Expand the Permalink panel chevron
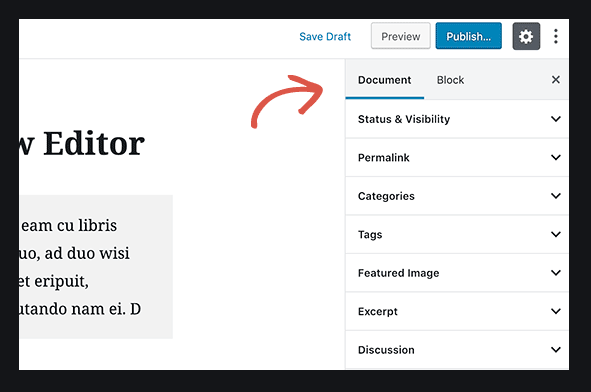Screen dimensions: 591x392 click(556, 157)
